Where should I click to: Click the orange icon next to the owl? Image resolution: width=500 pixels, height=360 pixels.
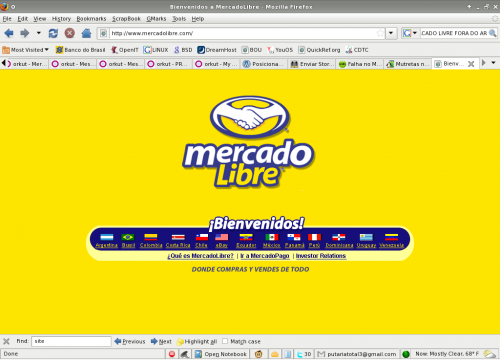click(x=275, y=354)
